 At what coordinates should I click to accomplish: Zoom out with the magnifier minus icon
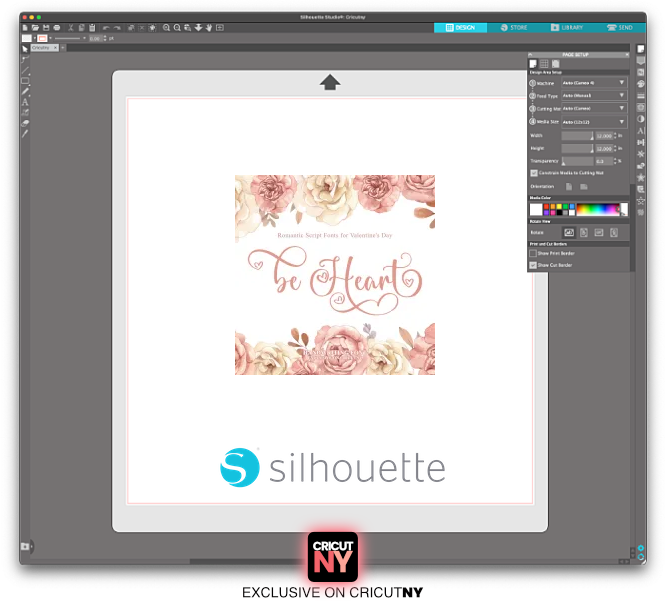coord(177,28)
